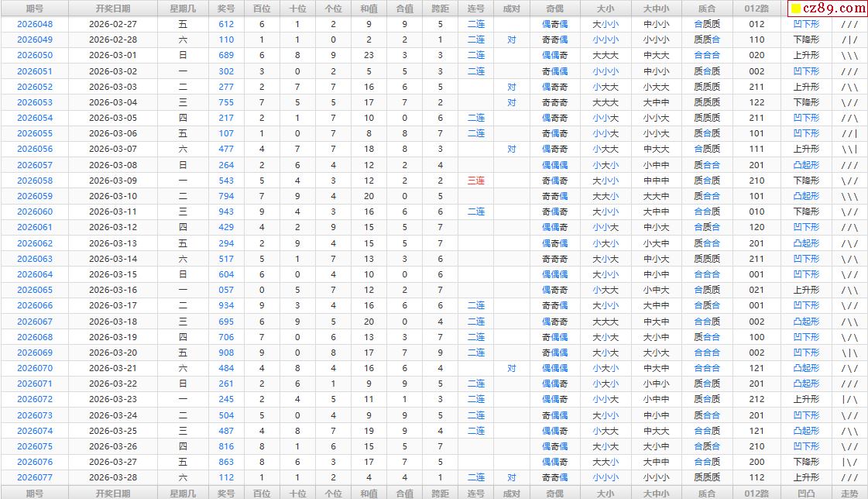This screenshot has height=499, width=868.
Task: Click the 和值 column header at top
Action: [x=369, y=9]
